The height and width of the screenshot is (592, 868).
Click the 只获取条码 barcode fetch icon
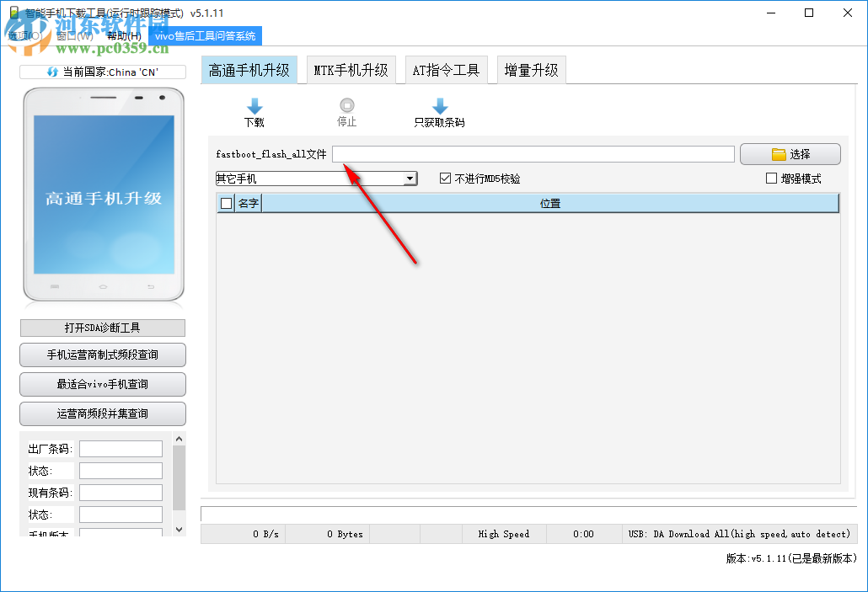[439, 108]
